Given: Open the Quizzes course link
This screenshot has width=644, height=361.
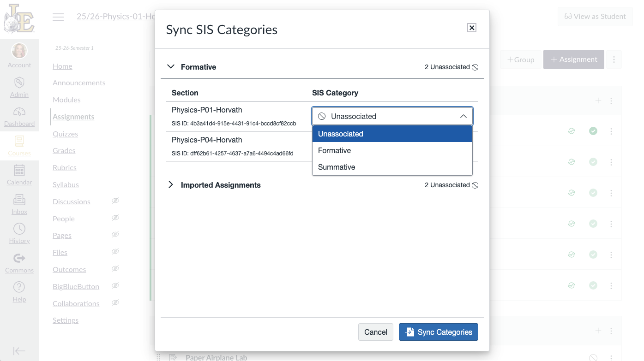Looking at the screenshot, I should (65, 134).
